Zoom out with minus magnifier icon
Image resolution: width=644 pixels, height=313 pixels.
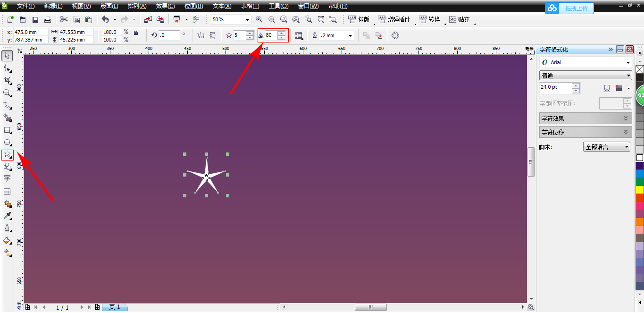(271, 19)
